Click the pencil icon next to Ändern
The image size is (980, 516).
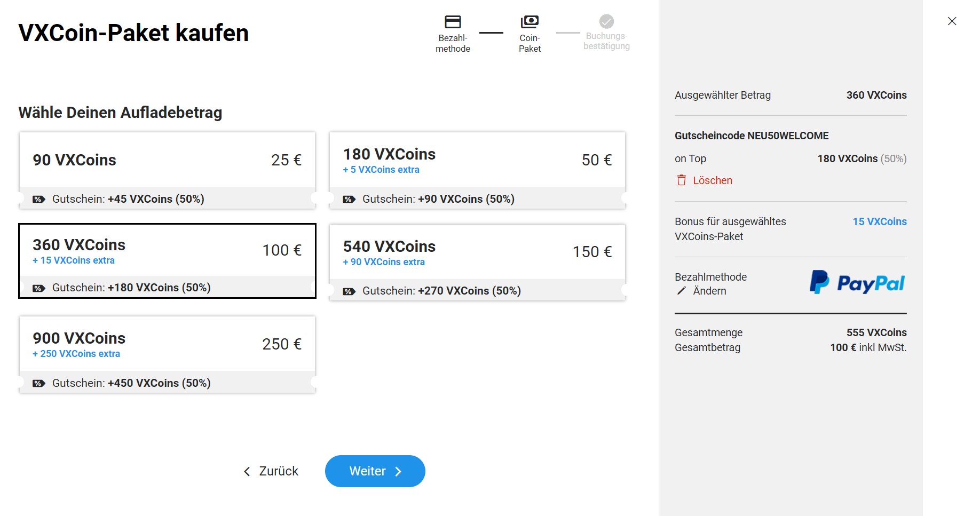click(x=681, y=291)
